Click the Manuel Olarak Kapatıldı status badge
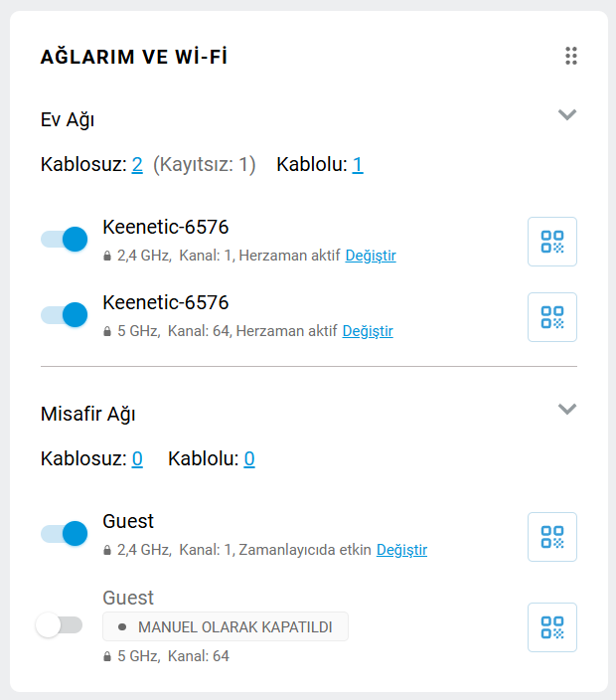This screenshot has height=700, width=616. (x=226, y=626)
